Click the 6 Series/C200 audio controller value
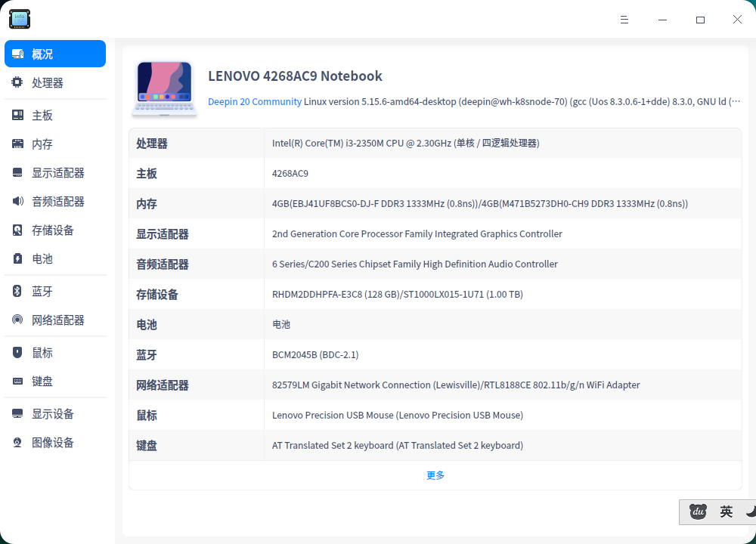 (x=414, y=264)
